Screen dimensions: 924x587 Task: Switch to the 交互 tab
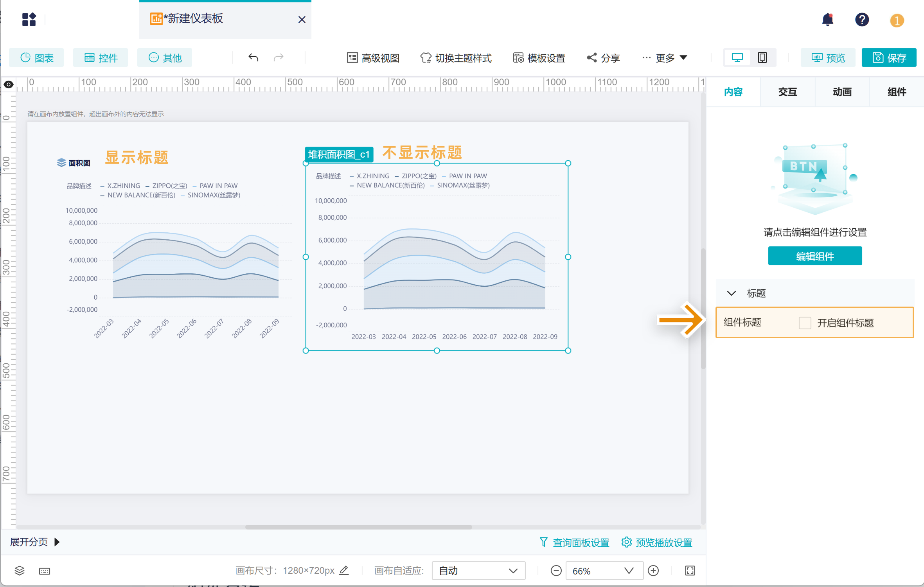(787, 92)
